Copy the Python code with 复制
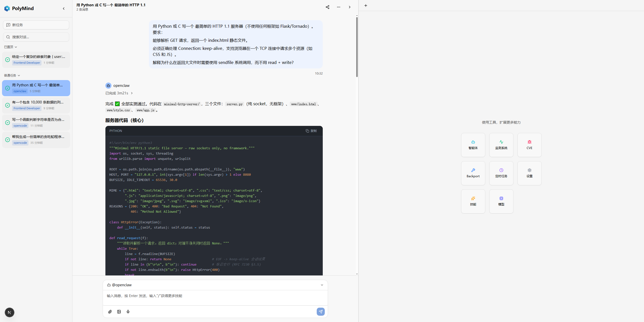 (x=311, y=131)
